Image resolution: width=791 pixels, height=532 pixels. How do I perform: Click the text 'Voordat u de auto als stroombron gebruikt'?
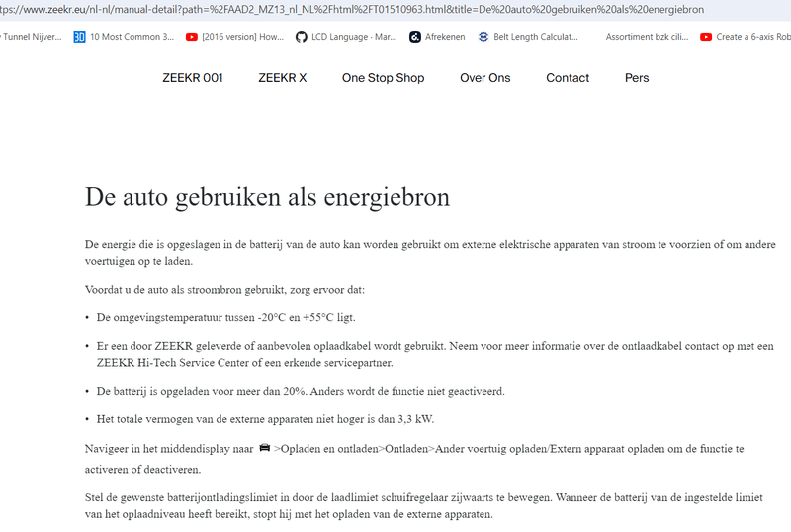tap(184, 289)
